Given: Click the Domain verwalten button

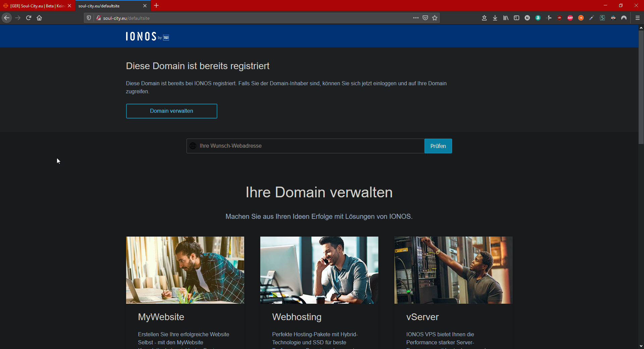Looking at the screenshot, I should click(x=171, y=111).
